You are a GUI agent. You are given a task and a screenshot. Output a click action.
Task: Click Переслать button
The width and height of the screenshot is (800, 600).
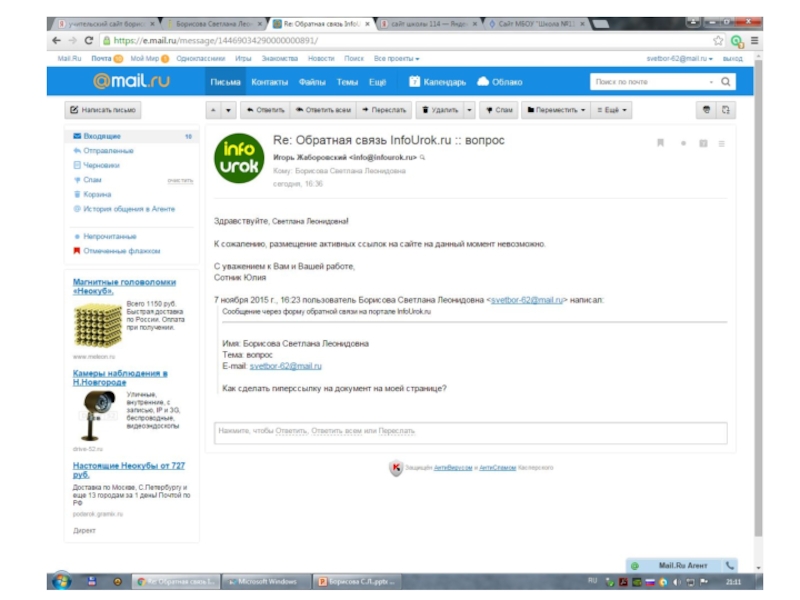(x=384, y=110)
